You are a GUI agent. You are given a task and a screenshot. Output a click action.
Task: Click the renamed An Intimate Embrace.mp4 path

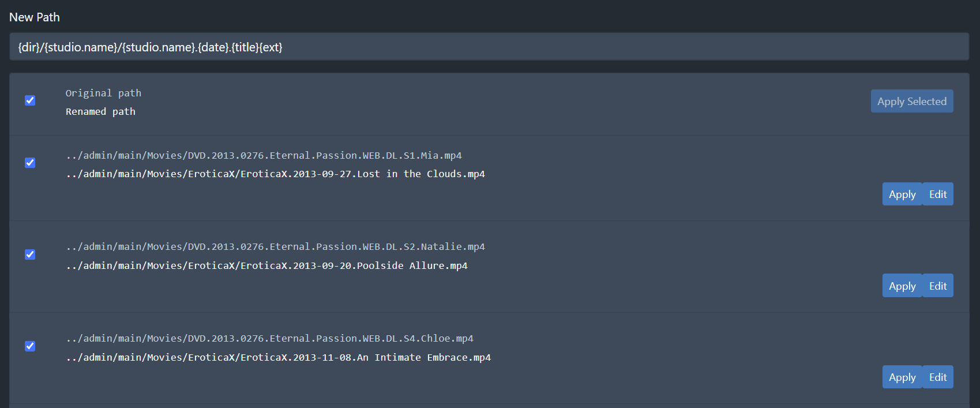pyautogui.click(x=278, y=358)
